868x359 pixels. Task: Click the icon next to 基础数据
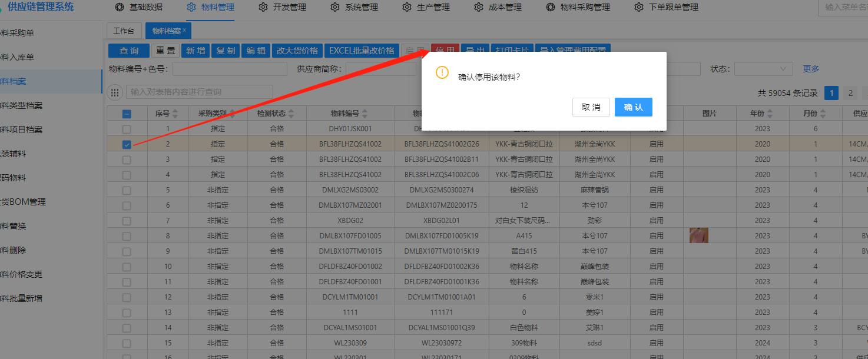[x=120, y=8]
